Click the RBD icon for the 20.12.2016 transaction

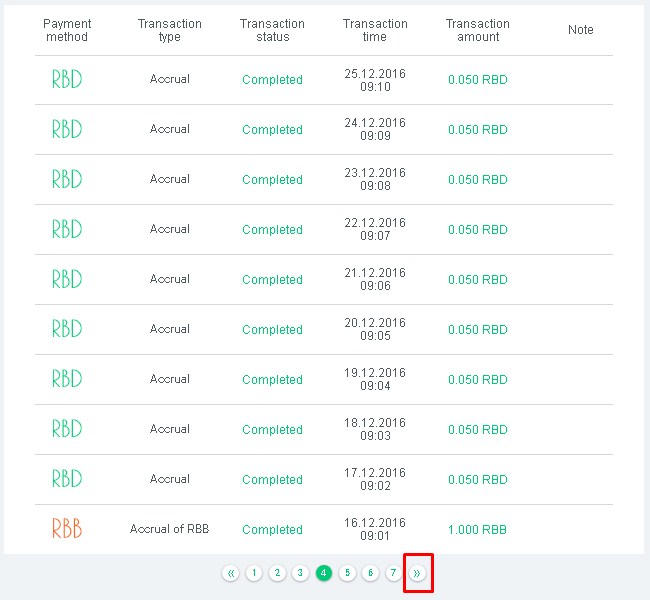(x=67, y=329)
